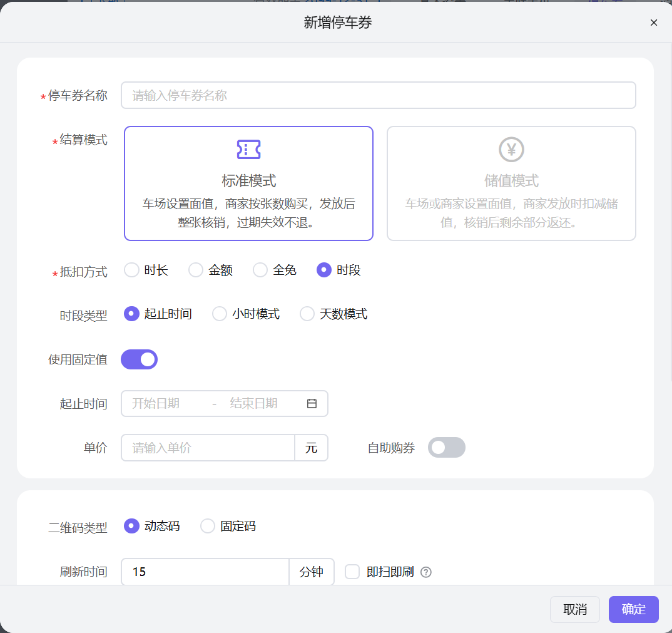
Task: Click the 确定 confirm button
Action: click(x=633, y=609)
